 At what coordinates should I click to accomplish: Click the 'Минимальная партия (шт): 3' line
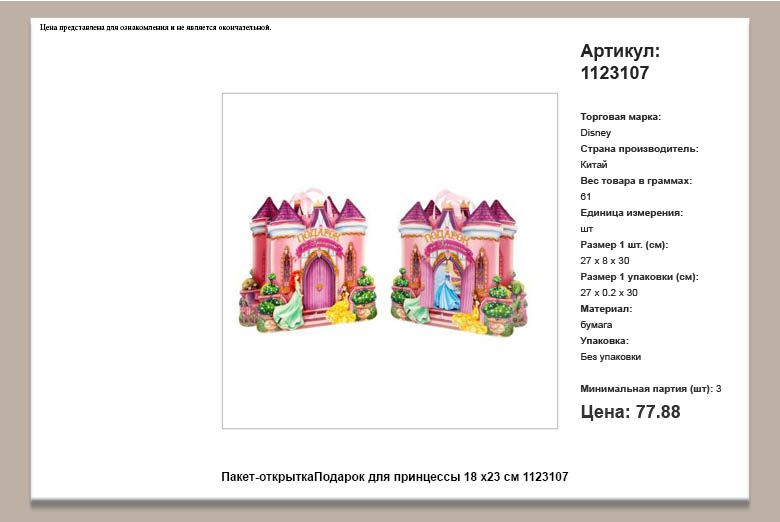[x=651, y=389]
